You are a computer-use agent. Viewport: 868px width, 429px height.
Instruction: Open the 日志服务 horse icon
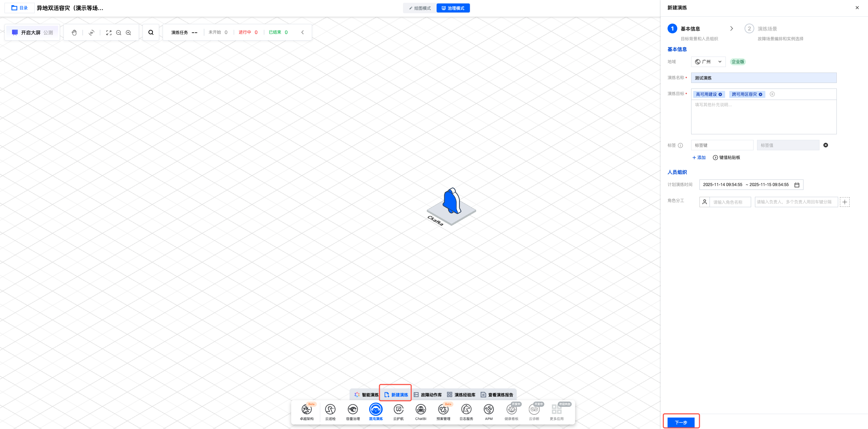pos(466,410)
